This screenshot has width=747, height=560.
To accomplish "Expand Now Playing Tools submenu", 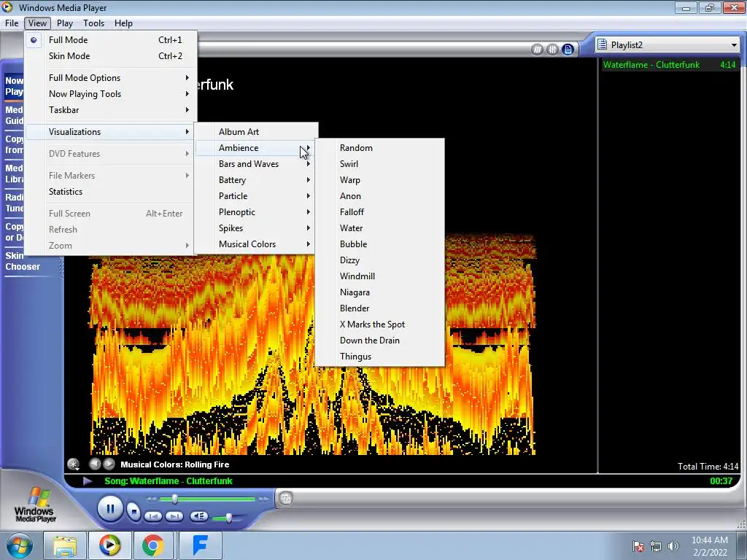I will [111, 94].
